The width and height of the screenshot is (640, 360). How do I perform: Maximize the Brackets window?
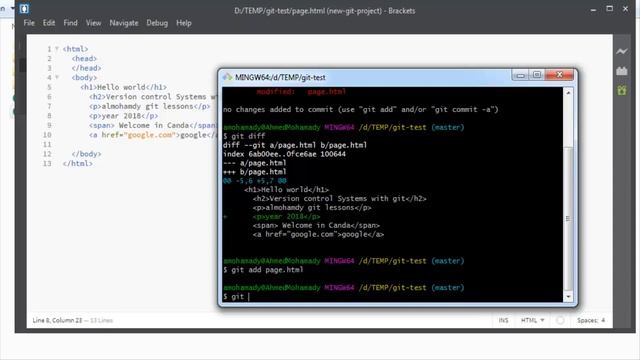[x=609, y=9]
